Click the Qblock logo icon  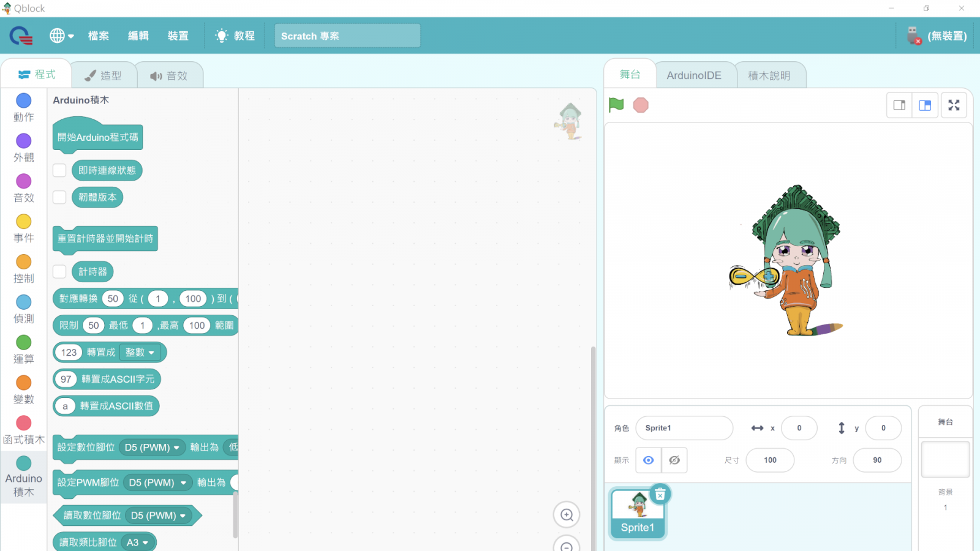point(21,36)
